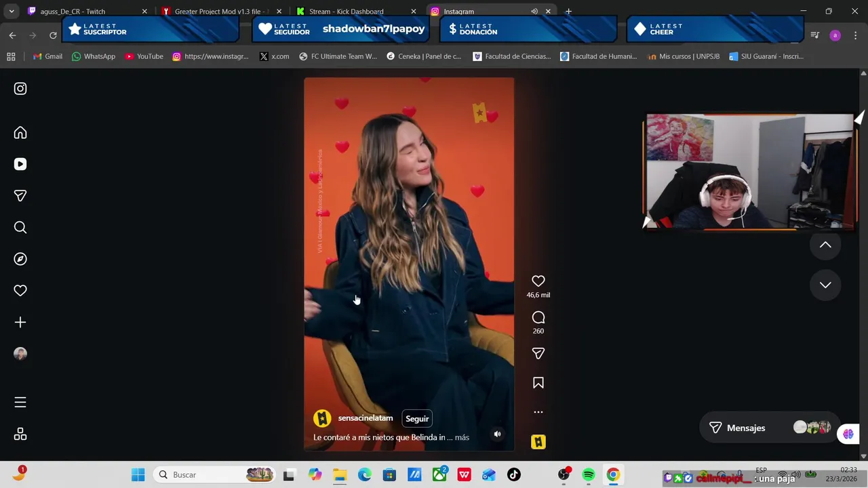Open Chrome profile avatar
868x488 pixels.
[835, 35]
